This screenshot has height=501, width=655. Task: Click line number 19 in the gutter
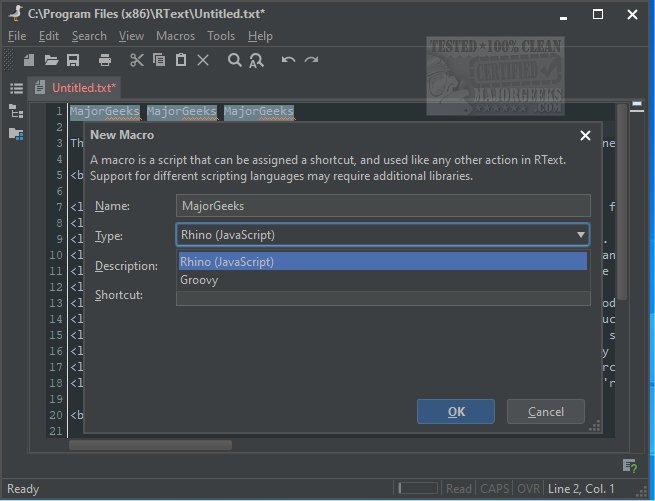[56, 399]
